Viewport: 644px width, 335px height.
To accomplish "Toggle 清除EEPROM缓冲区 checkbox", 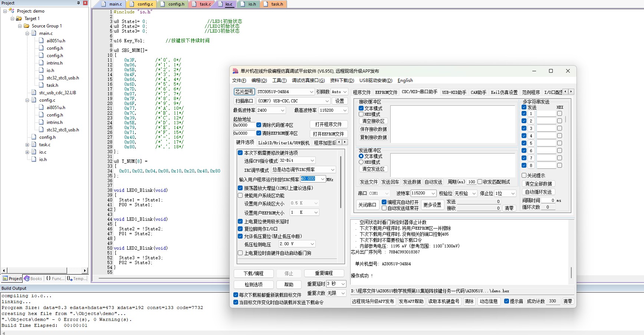I will [x=259, y=133].
